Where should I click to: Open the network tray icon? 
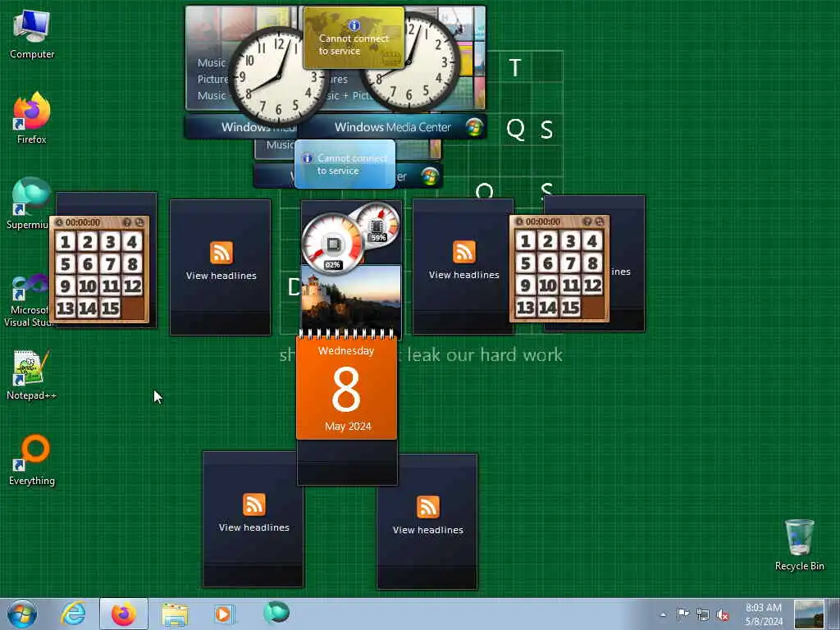(x=703, y=614)
